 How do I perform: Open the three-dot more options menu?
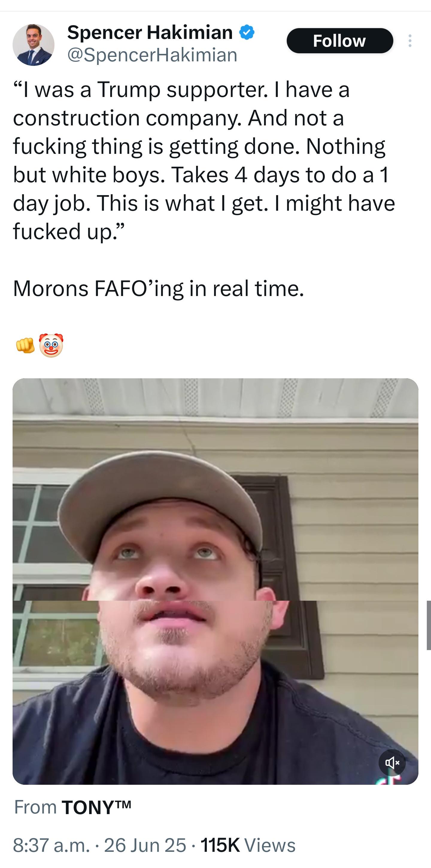(410, 41)
